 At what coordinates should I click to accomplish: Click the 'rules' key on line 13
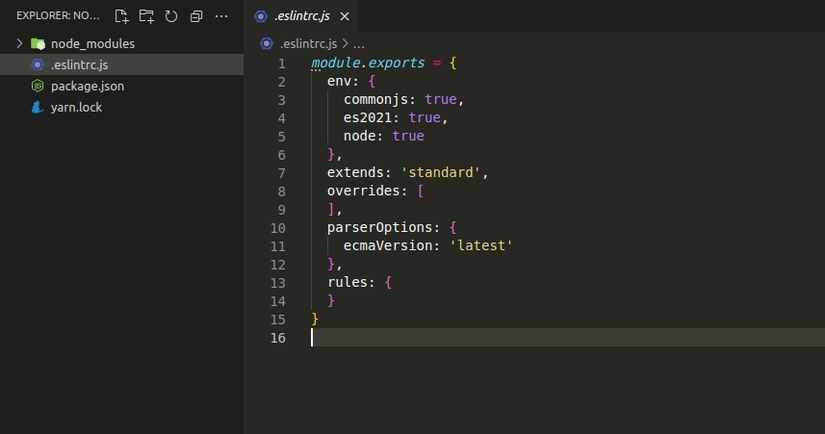(x=347, y=282)
